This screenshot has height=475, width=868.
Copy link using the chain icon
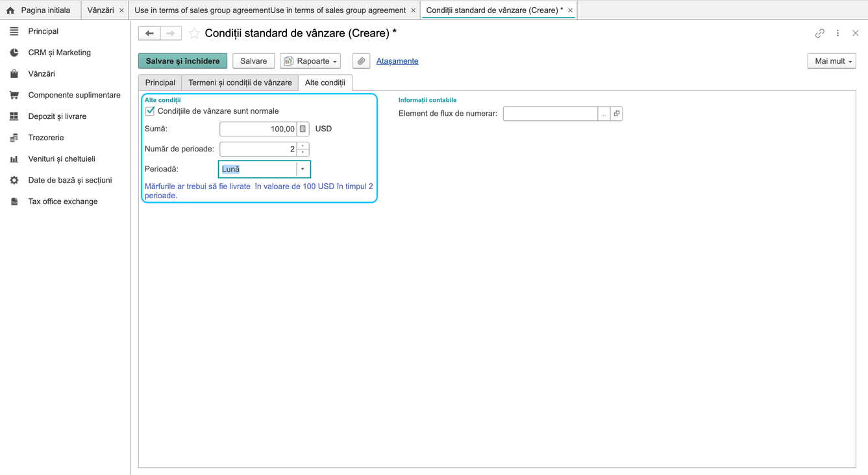point(820,33)
